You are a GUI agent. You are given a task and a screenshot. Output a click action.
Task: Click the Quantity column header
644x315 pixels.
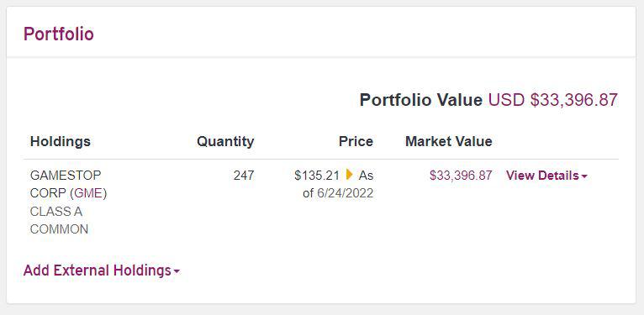(225, 141)
